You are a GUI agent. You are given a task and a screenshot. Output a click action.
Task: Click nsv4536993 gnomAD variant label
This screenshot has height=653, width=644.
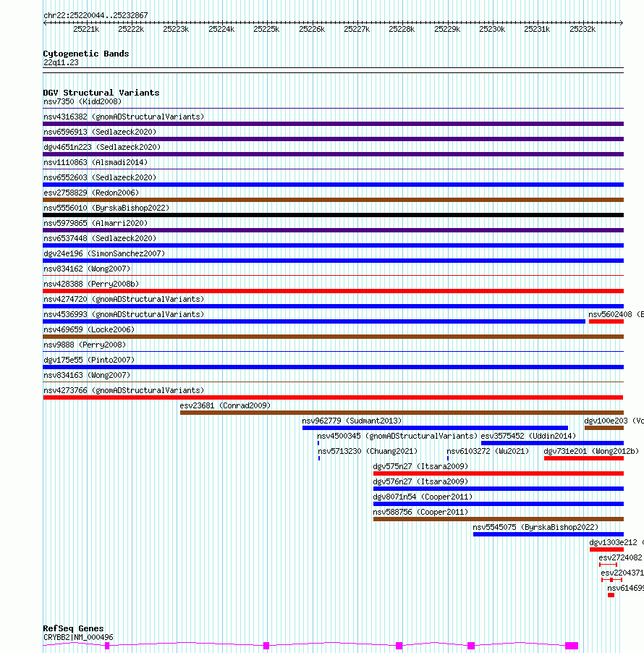(124, 314)
